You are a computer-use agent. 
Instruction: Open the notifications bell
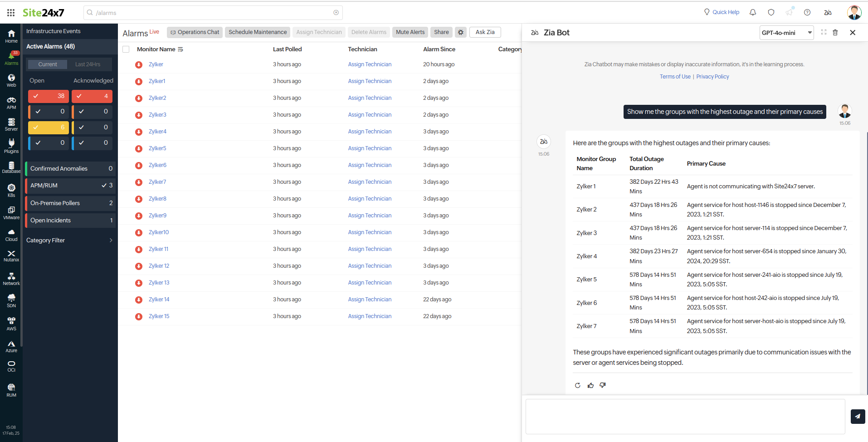coord(753,12)
